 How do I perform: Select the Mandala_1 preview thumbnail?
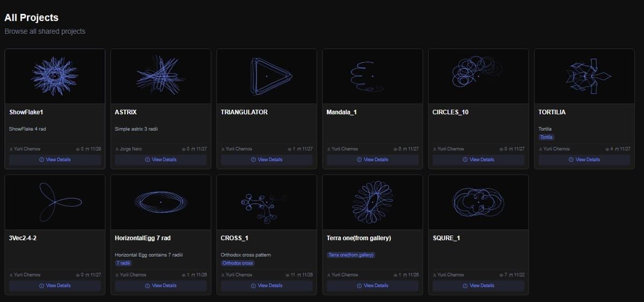click(x=372, y=76)
